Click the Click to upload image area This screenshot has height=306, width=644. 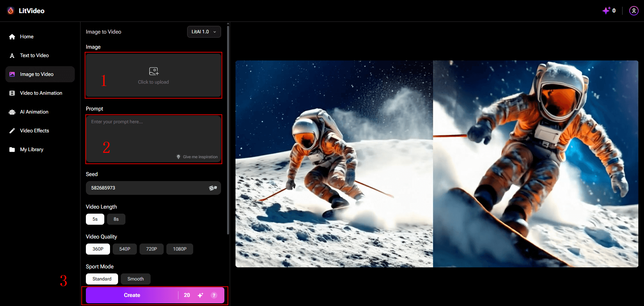pyautogui.click(x=153, y=75)
